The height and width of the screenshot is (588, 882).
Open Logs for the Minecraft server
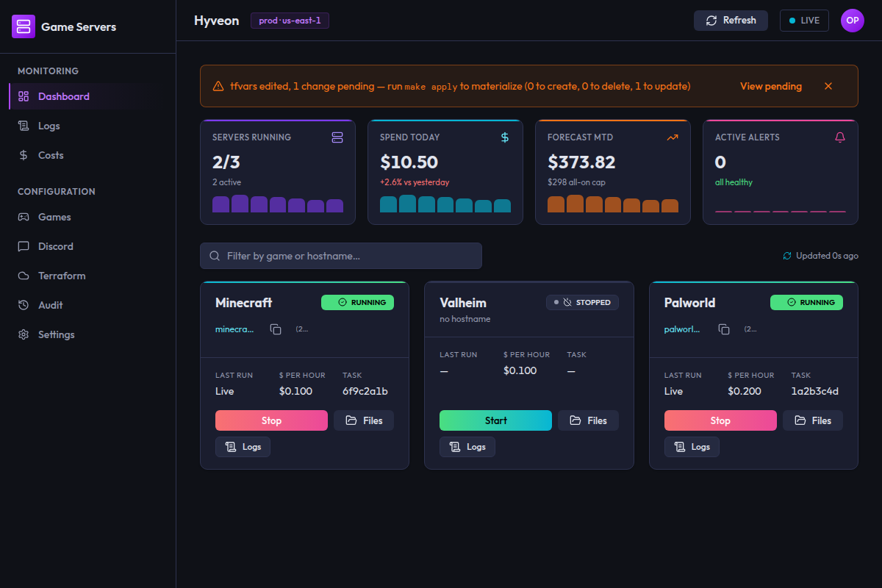[243, 447]
